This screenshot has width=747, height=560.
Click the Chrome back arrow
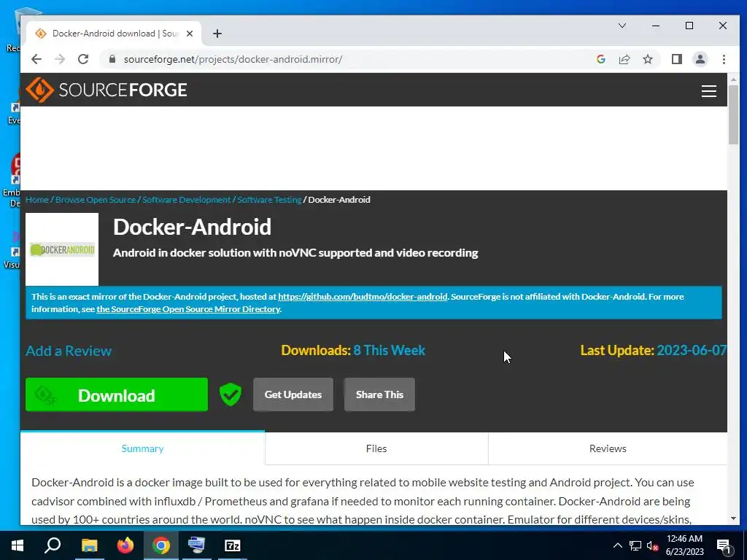[x=36, y=59]
